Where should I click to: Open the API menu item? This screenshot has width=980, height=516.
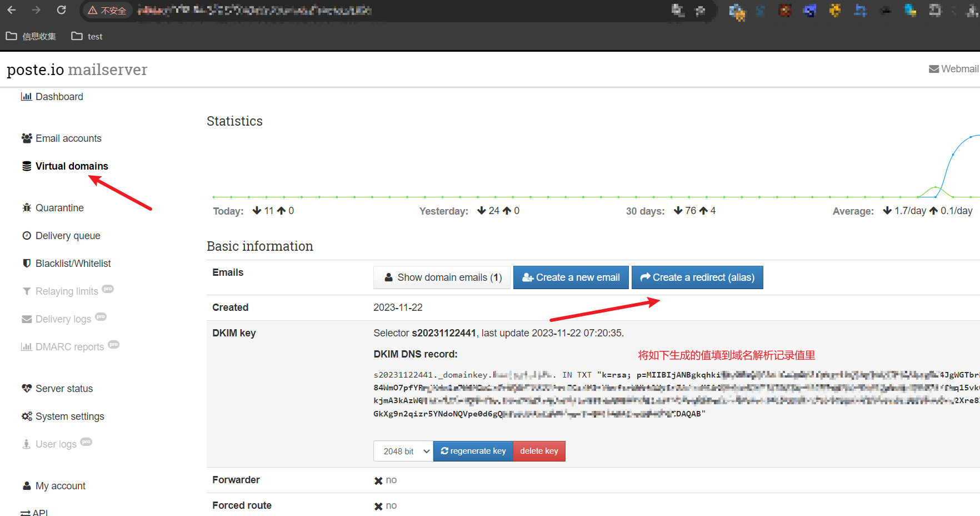[34, 512]
